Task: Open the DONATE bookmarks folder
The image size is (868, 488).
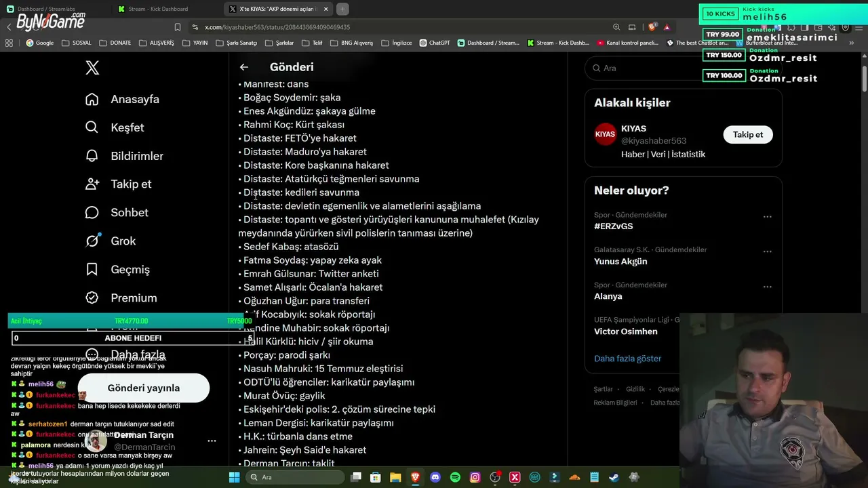Action: pos(115,43)
